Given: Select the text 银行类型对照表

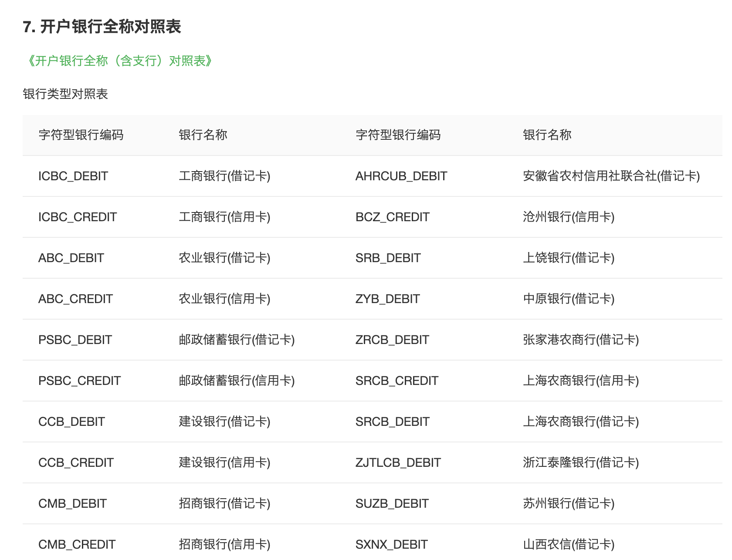Looking at the screenshot, I should click(x=65, y=94).
